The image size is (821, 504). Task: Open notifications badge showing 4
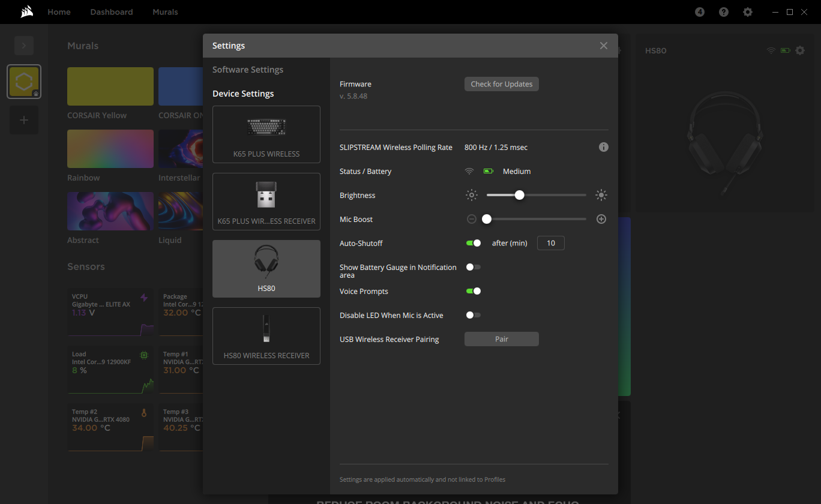click(x=700, y=12)
